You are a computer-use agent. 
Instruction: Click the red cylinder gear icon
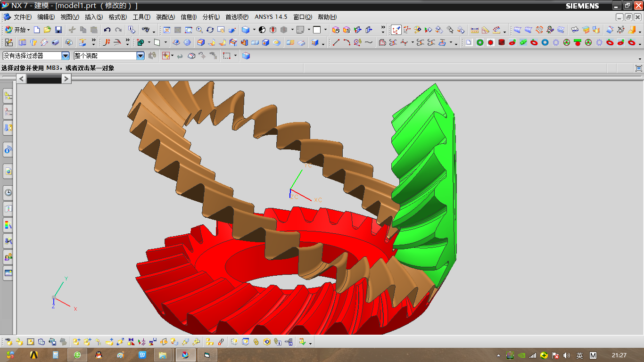[502, 42]
